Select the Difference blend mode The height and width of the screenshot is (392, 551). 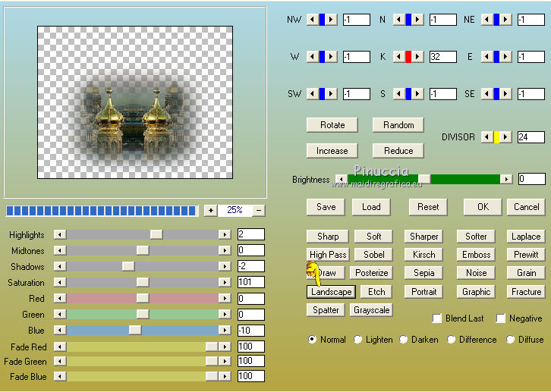click(452, 340)
